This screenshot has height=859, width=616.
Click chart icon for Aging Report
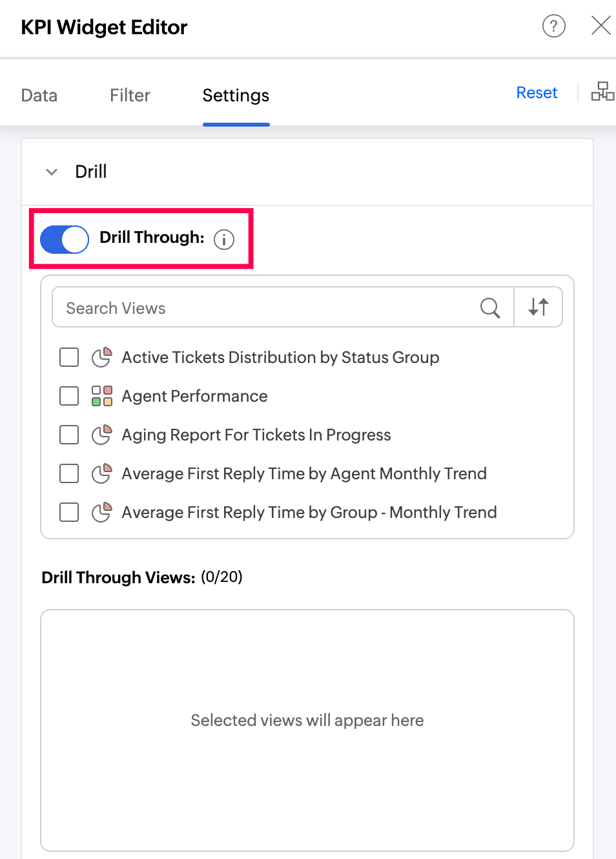[x=102, y=435]
